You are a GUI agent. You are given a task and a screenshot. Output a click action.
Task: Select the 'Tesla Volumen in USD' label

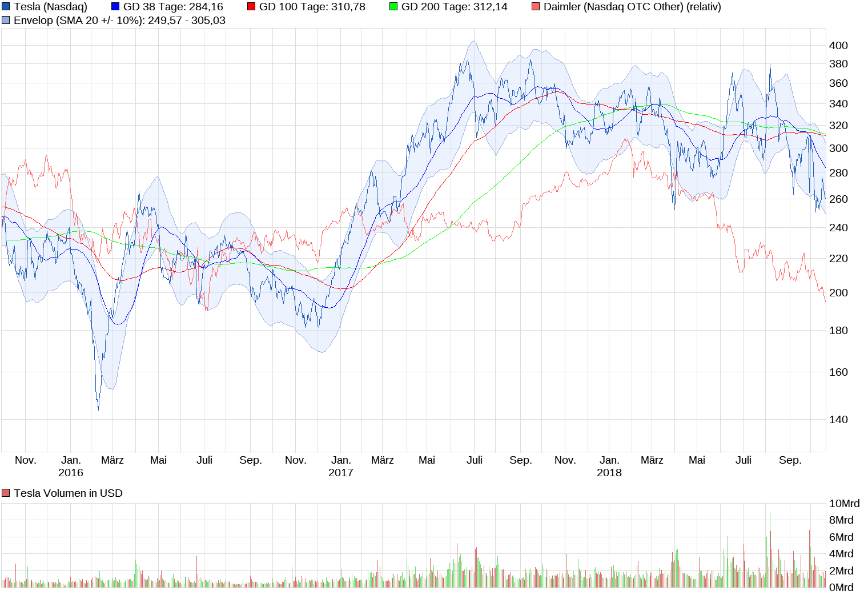tap(69, 493)
